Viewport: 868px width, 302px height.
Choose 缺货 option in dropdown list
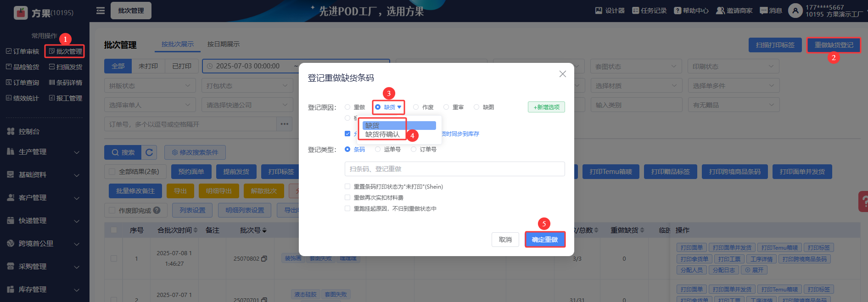pos(399,125)
